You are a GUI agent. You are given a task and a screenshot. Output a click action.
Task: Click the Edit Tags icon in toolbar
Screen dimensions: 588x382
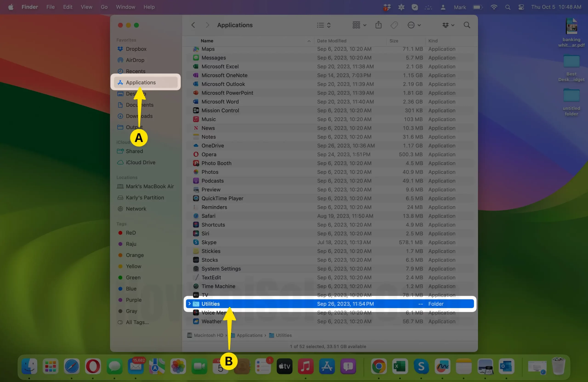394,25
